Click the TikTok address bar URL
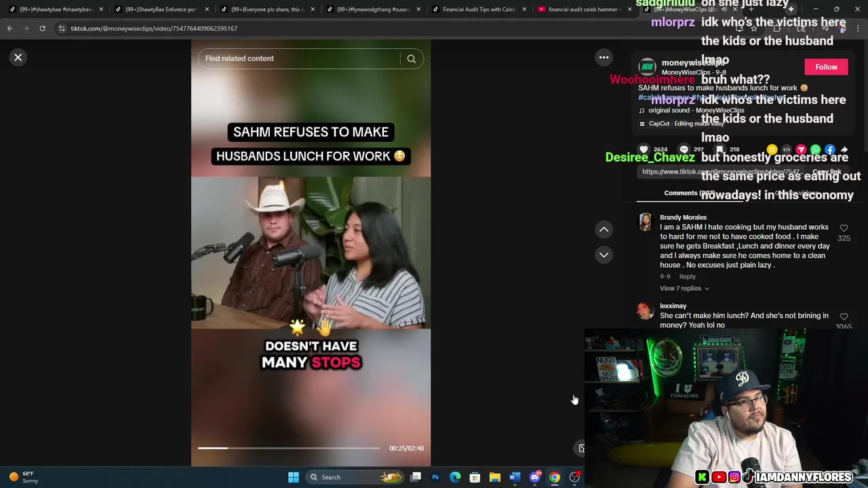 coord(154,28)
